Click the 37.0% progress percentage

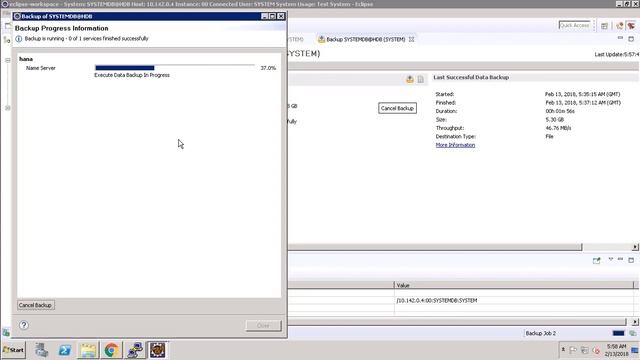[268, 68]
